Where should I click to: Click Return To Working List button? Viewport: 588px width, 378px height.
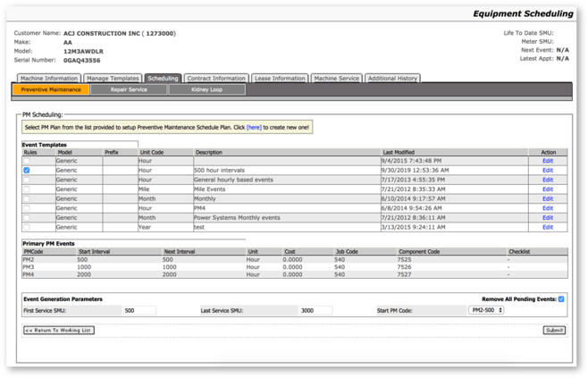(58, 331)
